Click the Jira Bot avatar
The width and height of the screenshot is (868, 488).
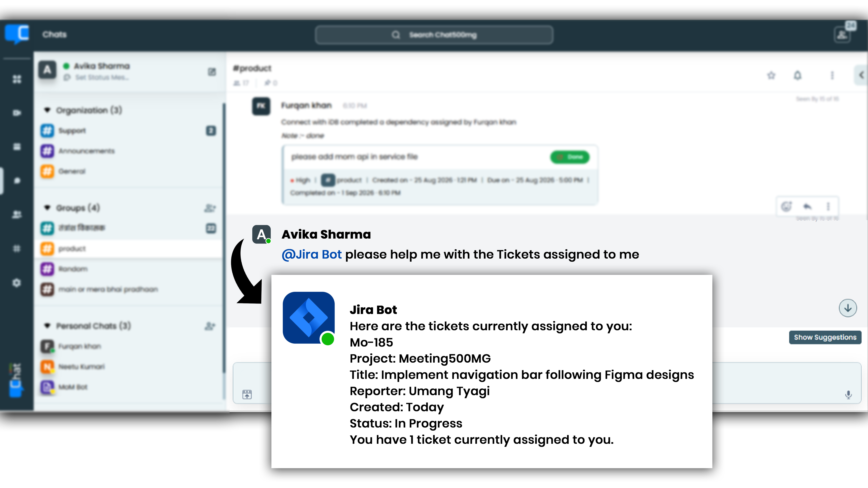point(309,318)
